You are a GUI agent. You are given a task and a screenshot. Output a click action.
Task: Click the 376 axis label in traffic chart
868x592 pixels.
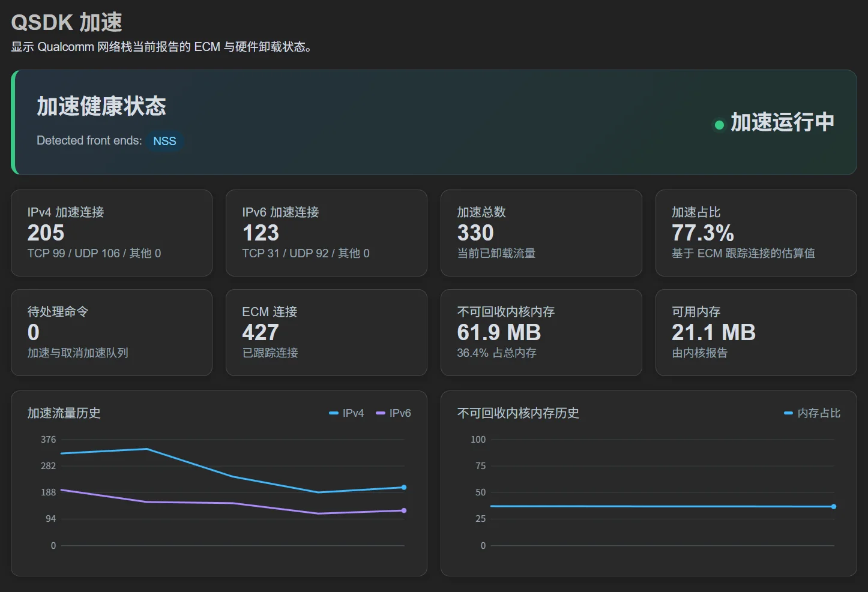tap(49, 440)
